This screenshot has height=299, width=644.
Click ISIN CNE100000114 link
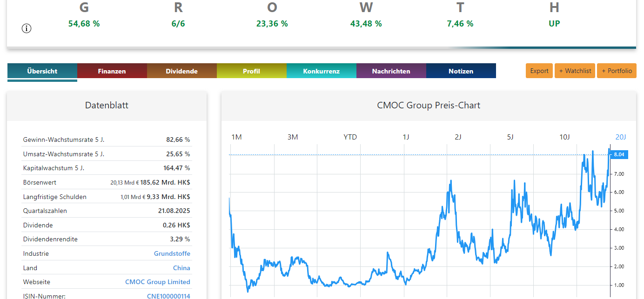click(168, 296)
